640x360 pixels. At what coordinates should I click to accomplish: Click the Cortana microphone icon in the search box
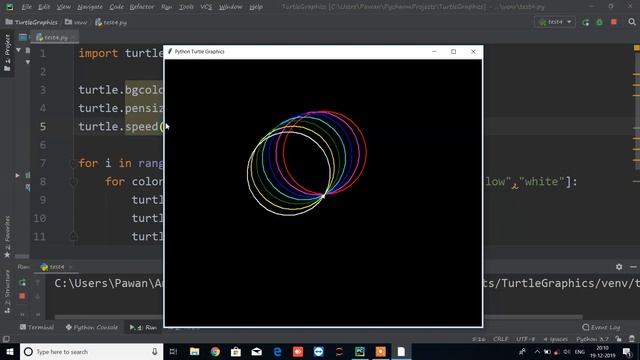155,351
